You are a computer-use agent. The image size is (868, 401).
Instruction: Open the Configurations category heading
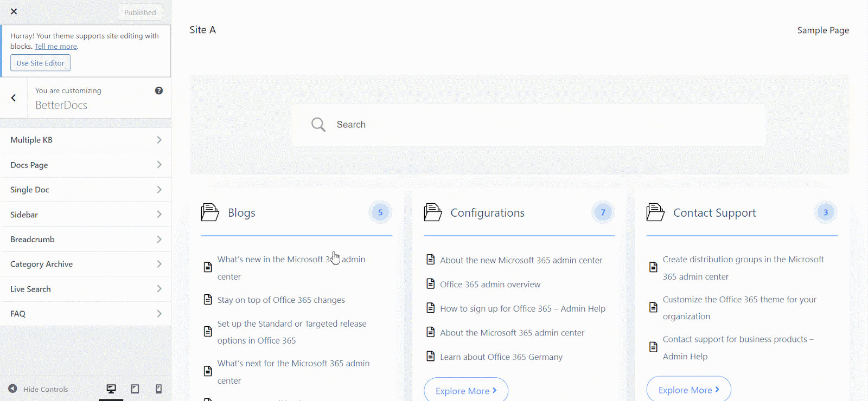[488, 213]
